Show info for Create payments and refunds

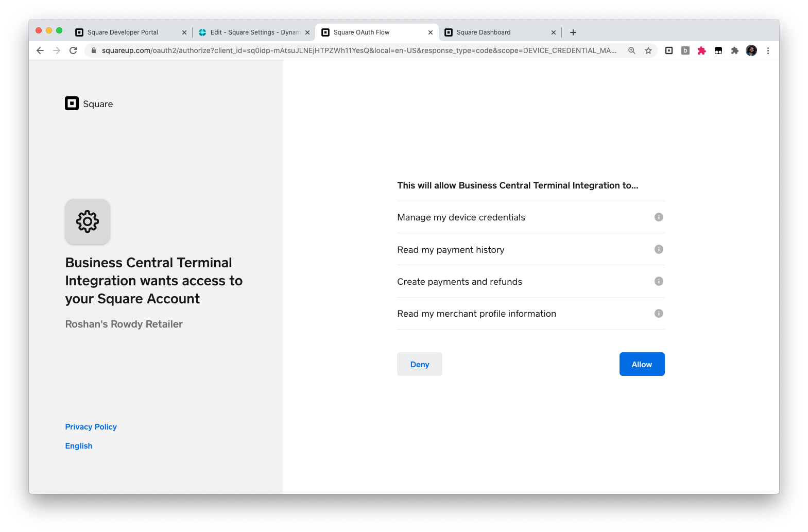point(659,281)
